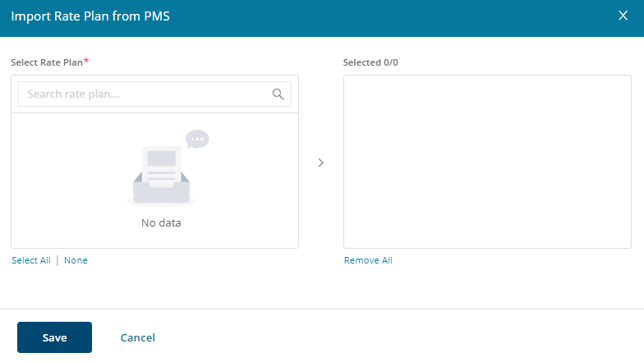644x362 pixels.
Task: Click the magnifier search icon
Action: point(278,94)
